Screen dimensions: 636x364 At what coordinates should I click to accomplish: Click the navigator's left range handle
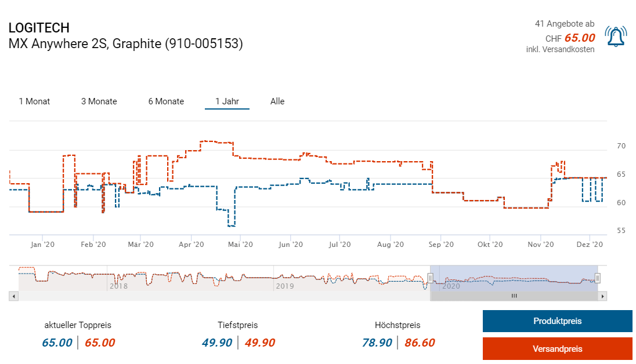[431, 278]
